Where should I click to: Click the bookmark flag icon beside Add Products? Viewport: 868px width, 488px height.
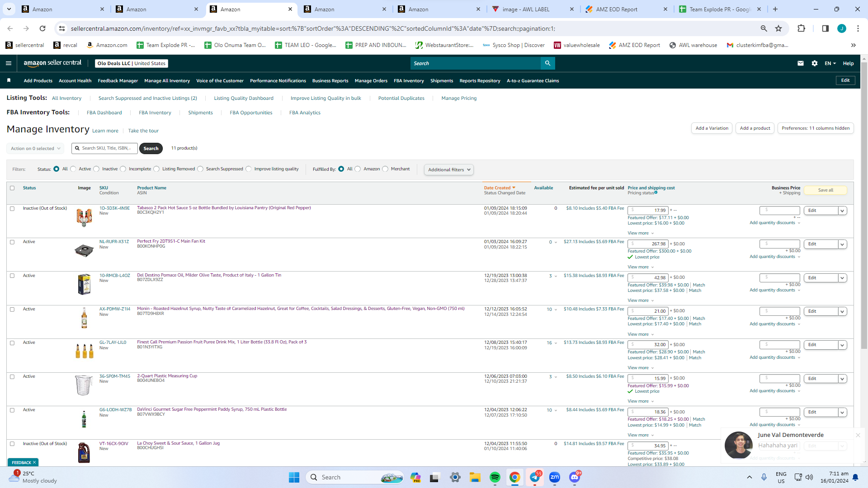9,80
